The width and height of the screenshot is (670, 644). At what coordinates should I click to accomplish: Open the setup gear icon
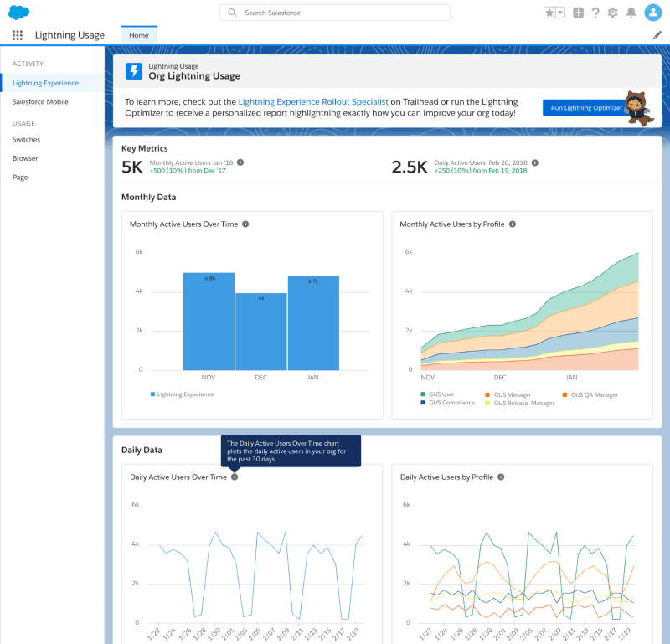[613, 13]
